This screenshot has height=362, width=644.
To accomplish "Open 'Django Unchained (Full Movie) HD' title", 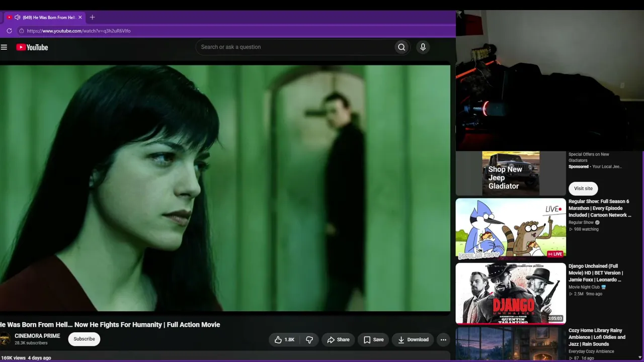I will point(596,273).
